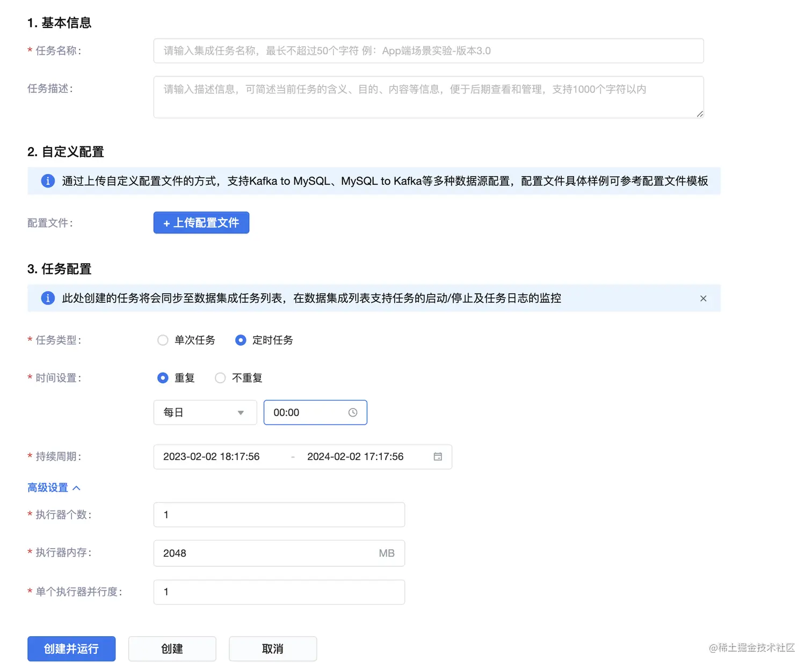Select 单次任务 radio option
The image size is (812, 670).
click(x=186, y=340)
